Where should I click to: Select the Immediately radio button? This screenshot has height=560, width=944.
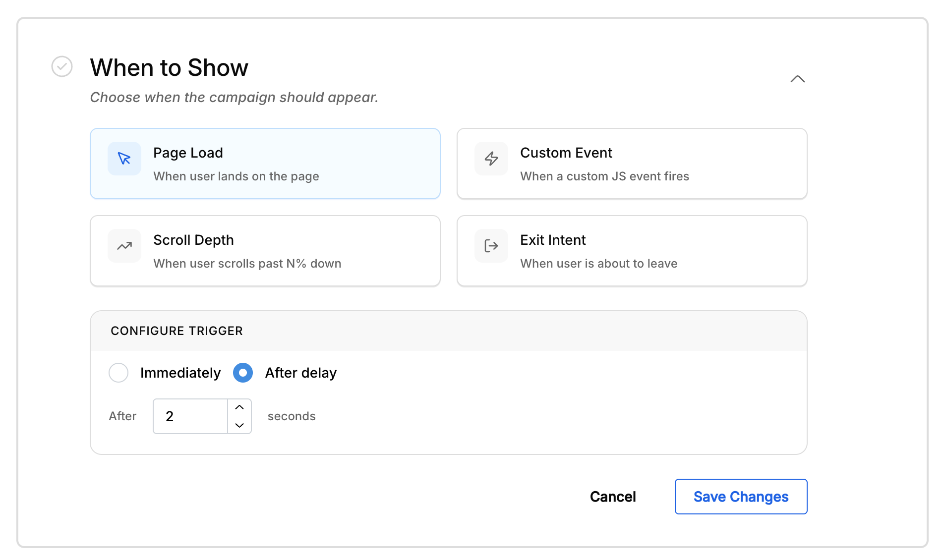(x=118, y=373)
